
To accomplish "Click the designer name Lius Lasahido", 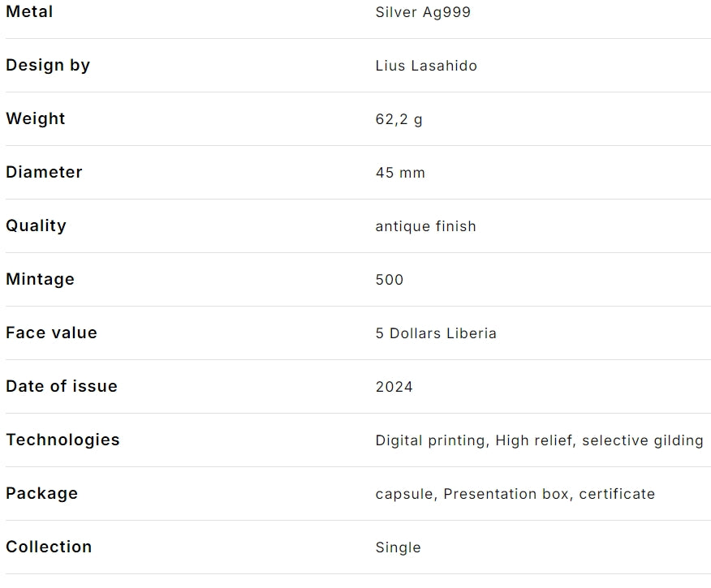I will (426, 67).
